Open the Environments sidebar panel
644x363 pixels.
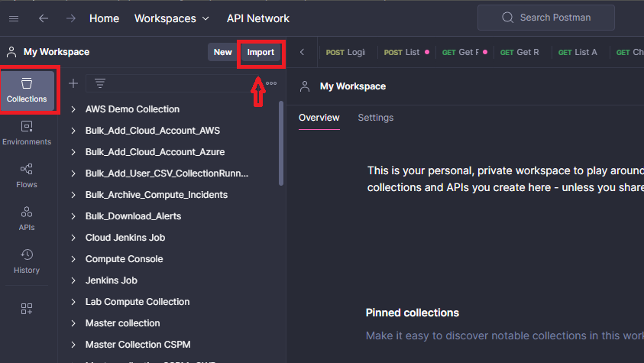coord(27,133)
